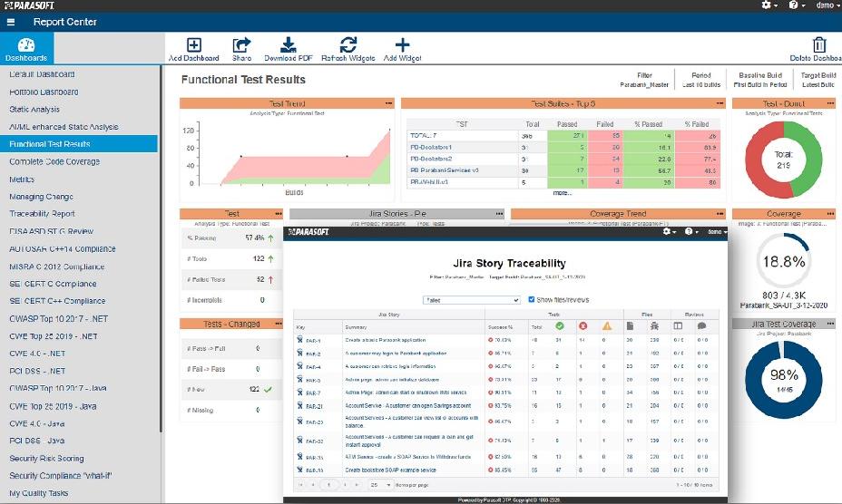Click the speech bubble comments column icon
Viewport: 842px width, 504px height.
click(x=701, y=325)
